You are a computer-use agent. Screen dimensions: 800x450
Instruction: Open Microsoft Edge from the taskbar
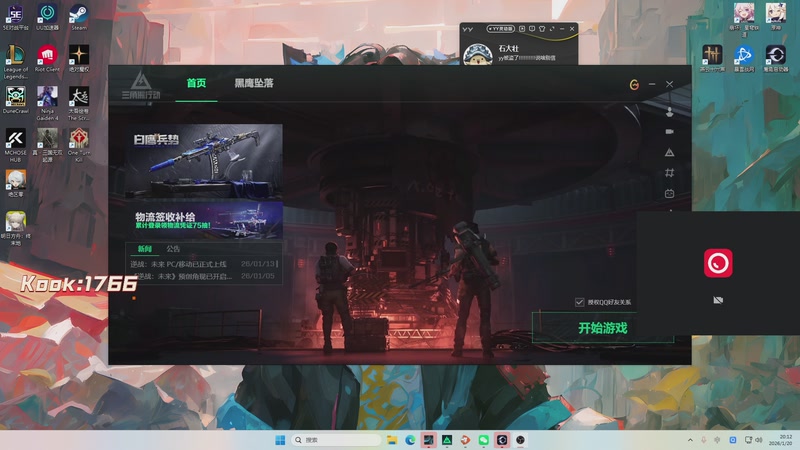click(x=410, y=440)
